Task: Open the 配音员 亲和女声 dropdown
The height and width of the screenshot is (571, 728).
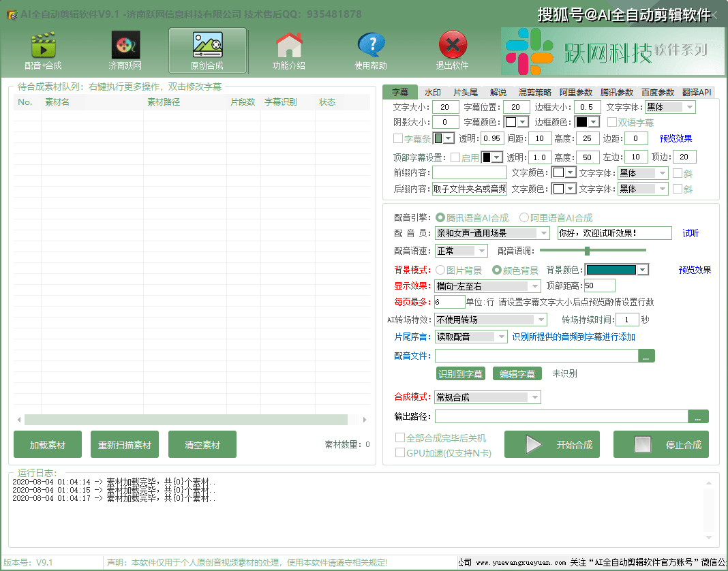Action: pyautogui.click(x=492, y=233)
